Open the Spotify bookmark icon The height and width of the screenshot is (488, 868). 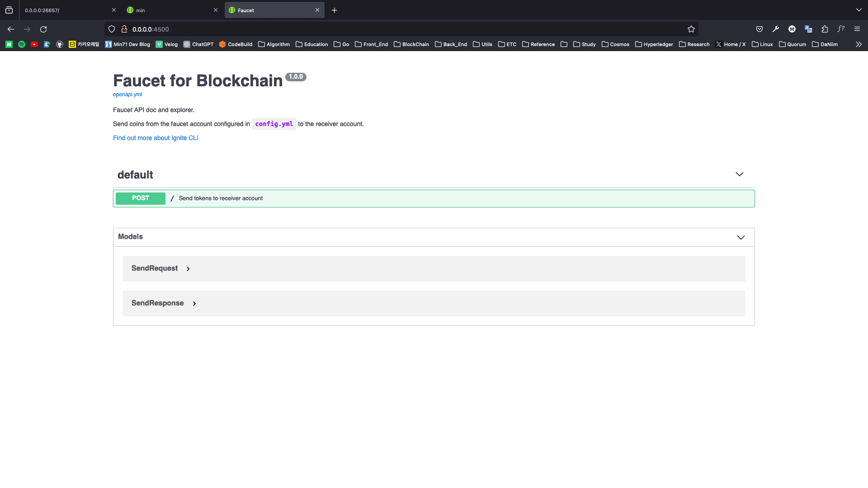pos(22,44)
